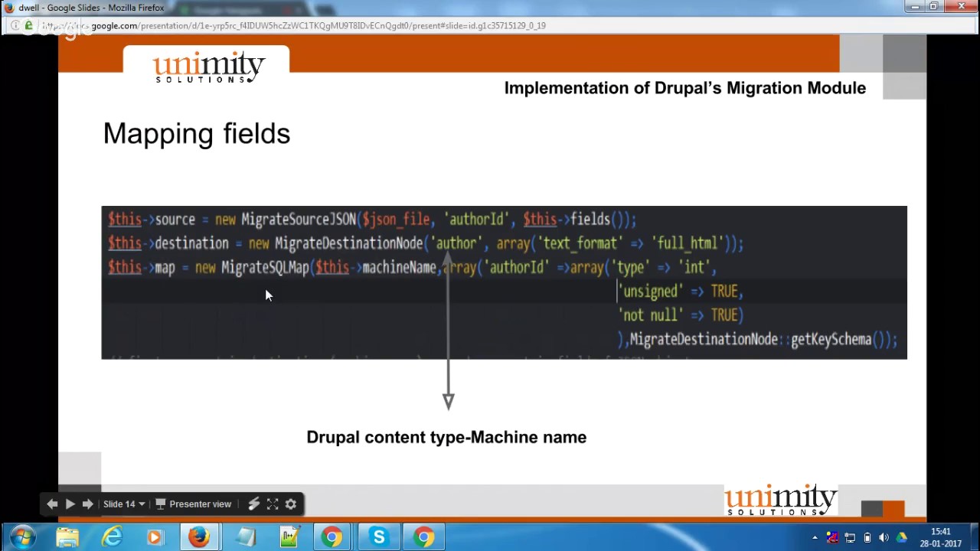This screenshot has width=980, height=551.
Task: Go to the previous slide arrow
Action: (x=52, y=504)
